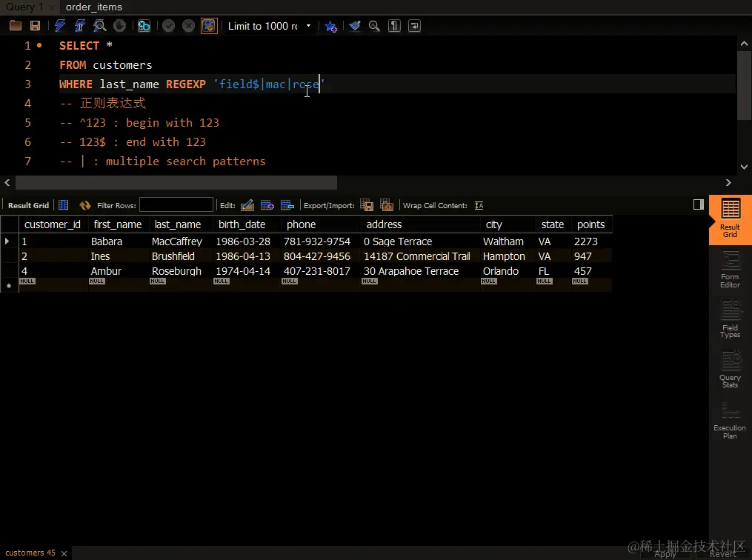Viewport: 752px width, 560px height.
Task: Select cell 14187 Commercial Trail
Action: click(x=417, y=256)
